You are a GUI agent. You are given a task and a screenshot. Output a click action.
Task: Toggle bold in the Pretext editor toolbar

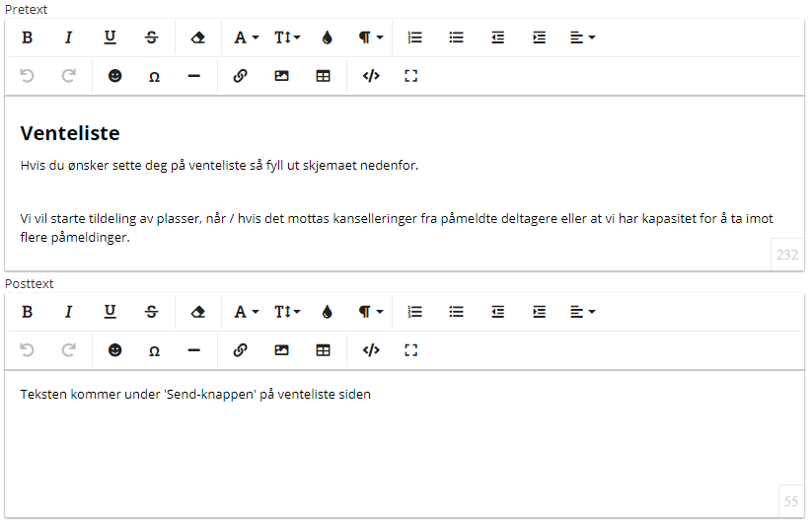(28, 37)
